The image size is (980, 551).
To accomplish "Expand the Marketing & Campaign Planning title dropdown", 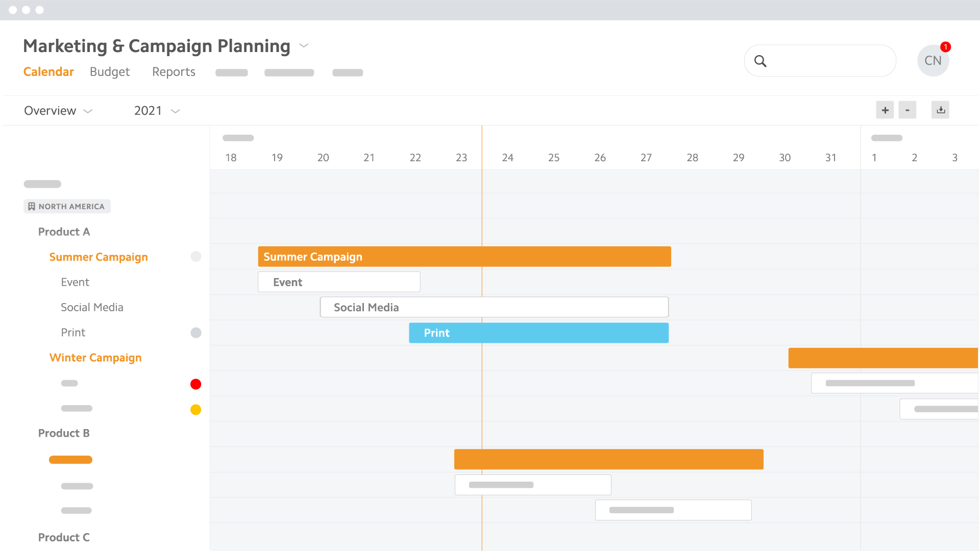I will click(304, 46).
